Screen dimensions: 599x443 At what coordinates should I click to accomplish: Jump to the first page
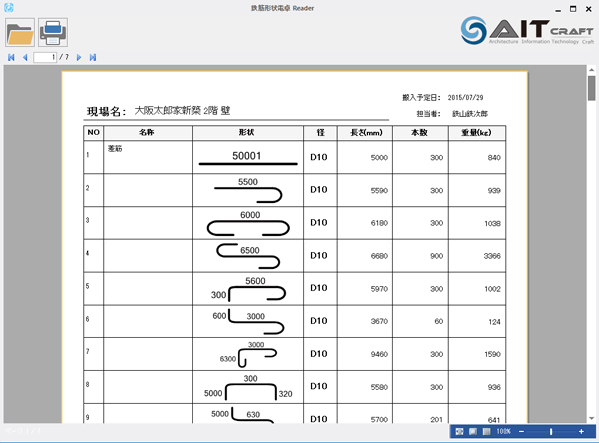point(11,57)
